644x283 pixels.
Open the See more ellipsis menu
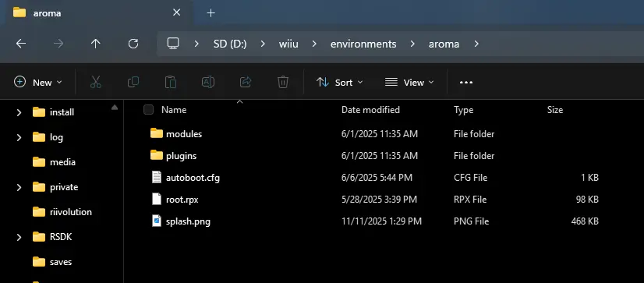pos(466,83)
